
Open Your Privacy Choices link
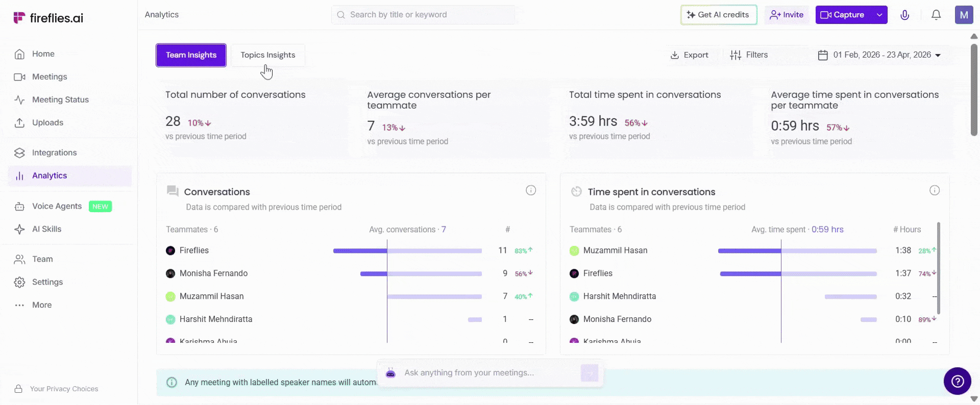point(64,389)
